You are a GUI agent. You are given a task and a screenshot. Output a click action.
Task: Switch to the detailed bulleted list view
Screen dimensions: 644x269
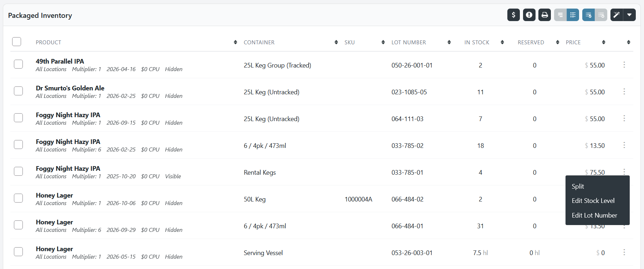point(573,15)
